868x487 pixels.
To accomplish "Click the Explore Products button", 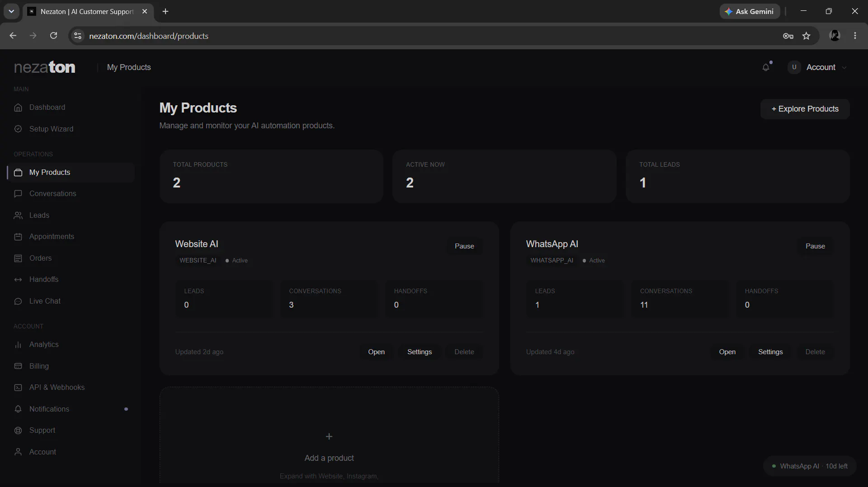I will pos(805,109).
